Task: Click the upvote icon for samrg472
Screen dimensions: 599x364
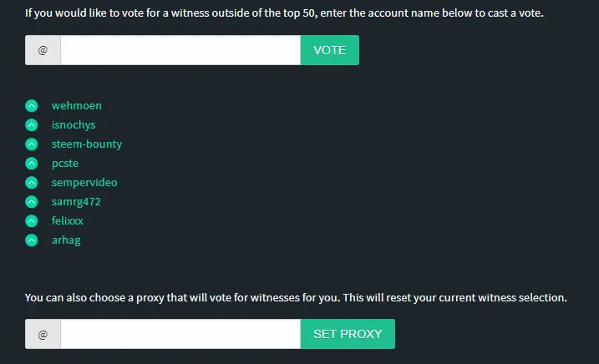Action: 31,202
